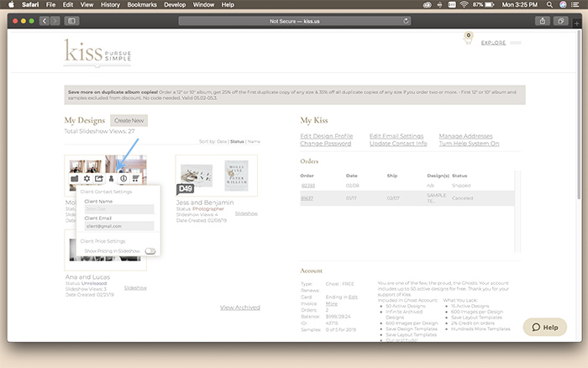The image size is (588, 368).
Task: Sort designs by Name
Action: pyautogui.click(x=254, y=141)
